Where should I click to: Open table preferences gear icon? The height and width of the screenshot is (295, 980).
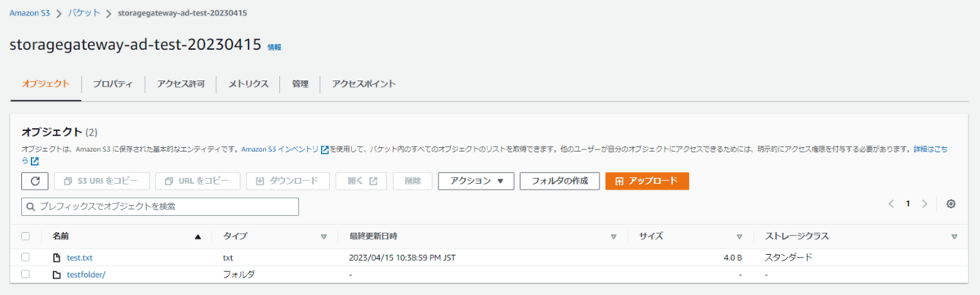coord(951,204)
